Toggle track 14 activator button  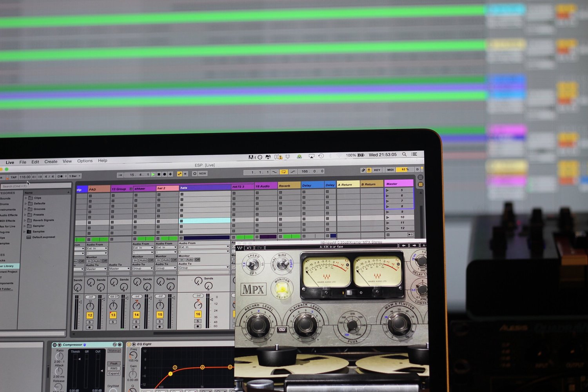(136, 314)
